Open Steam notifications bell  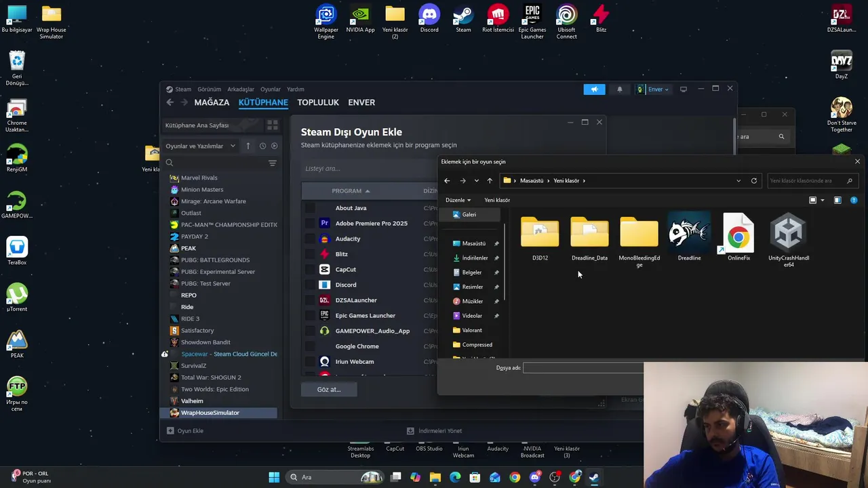619,89
